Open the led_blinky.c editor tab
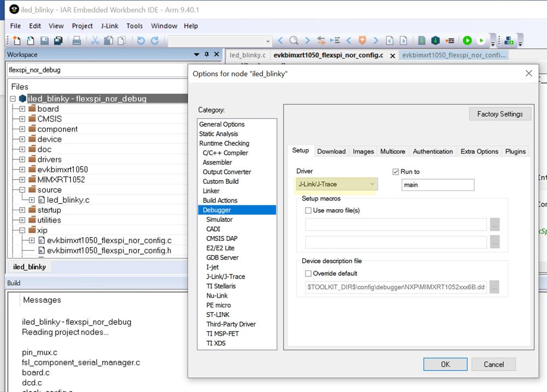547x392 pixels. pyautogui.click(x=247, y=55)
